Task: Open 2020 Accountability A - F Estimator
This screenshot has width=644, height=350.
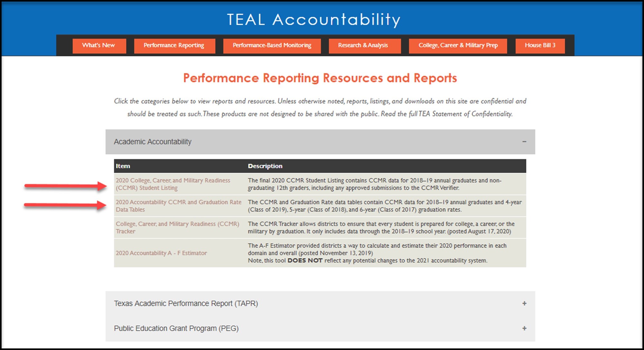Action: [161, 253]
